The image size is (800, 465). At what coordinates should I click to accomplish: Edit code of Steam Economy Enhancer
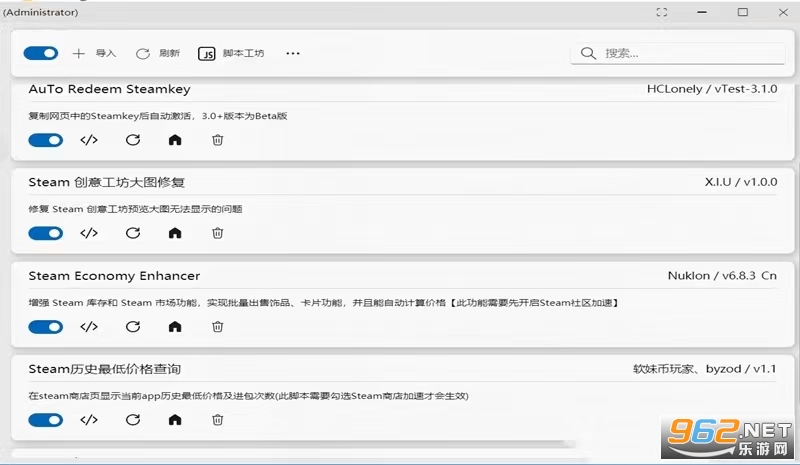[x=89, y=327]
